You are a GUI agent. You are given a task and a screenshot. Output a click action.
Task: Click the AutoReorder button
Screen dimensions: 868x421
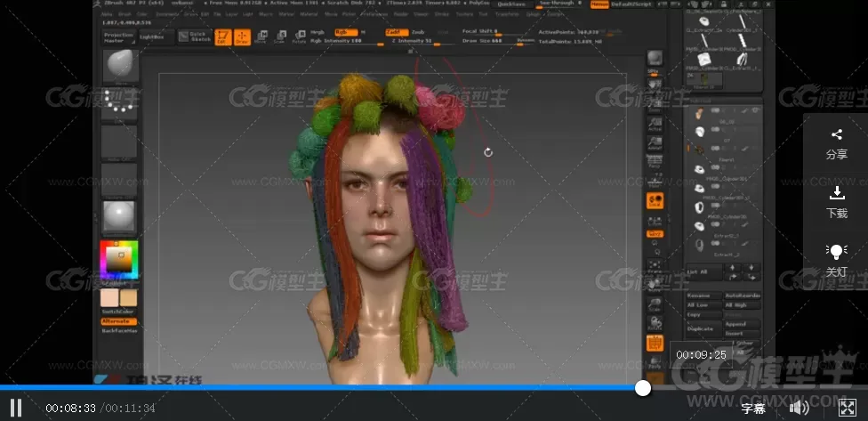(x=743, y=296)
